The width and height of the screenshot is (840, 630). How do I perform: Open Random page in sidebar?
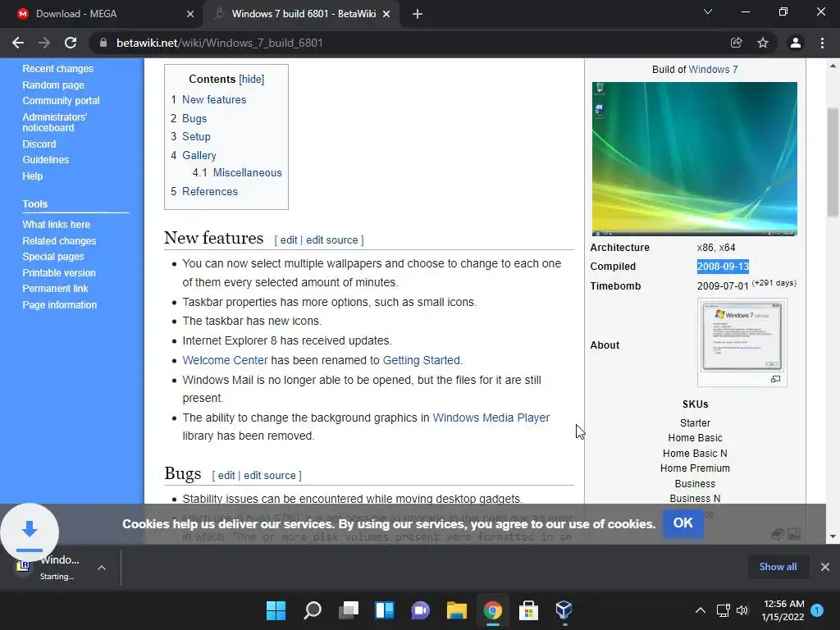(x=53, y=84)
